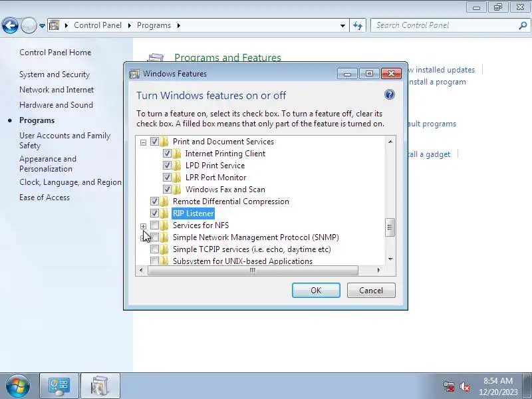Select Programs in left sidebar
This screenshot has width=532, height=399.
[37, 120]
